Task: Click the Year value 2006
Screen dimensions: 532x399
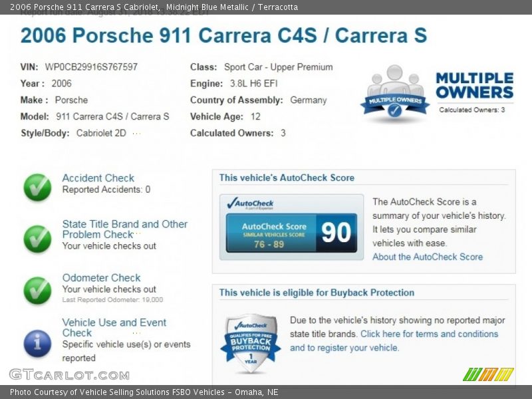Action: click(x=61, y=84)
